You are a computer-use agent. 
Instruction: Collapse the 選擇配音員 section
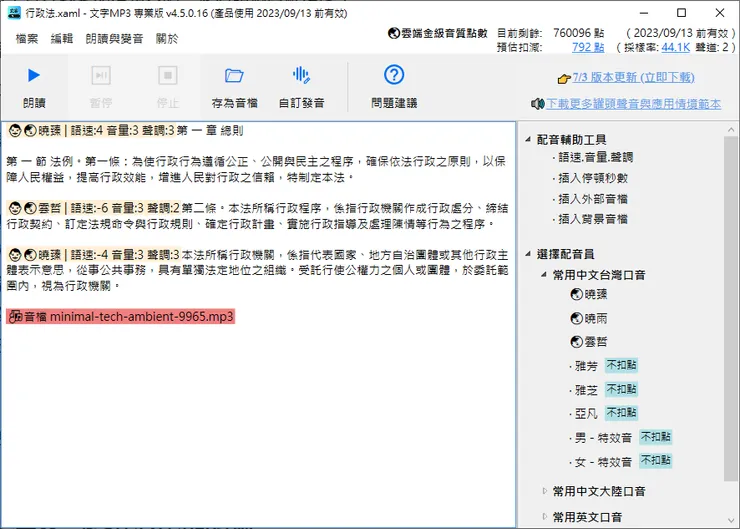tap(528, 254)
